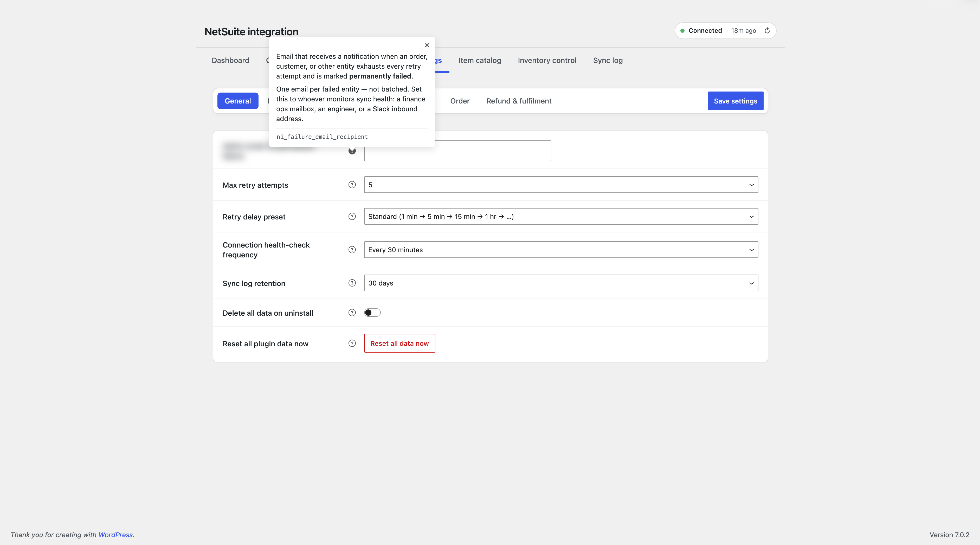Open Sync log tab
Screen dimensions: 980x545
pyautogui.click(x=608, y=61)
